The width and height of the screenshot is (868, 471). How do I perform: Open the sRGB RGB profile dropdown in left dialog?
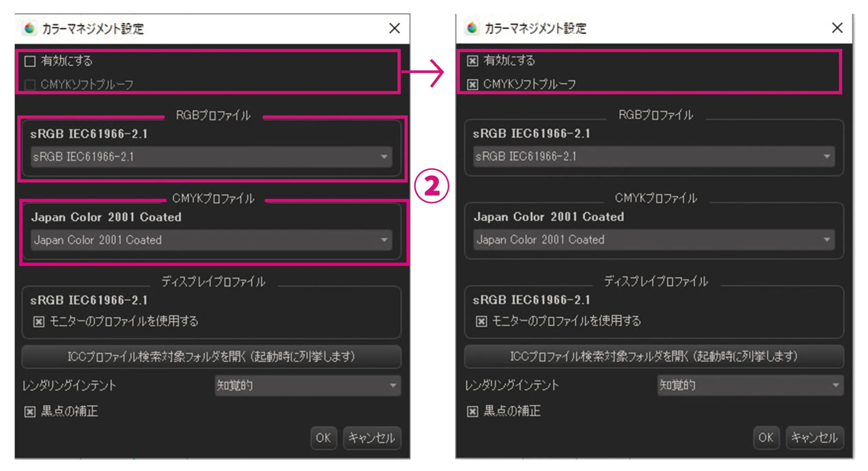click(211, 157)
